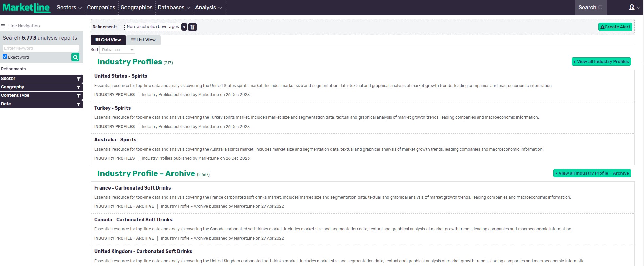Screen dimensions: 644x266
Task: Click the trash icon to clear refinements
Action: (192, 27)
